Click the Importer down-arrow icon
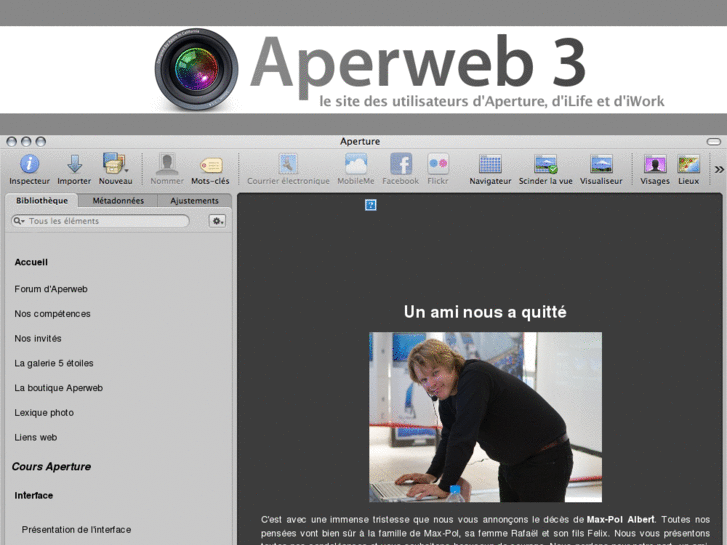This screenshot has height=545, width=727. coord(74,164)
